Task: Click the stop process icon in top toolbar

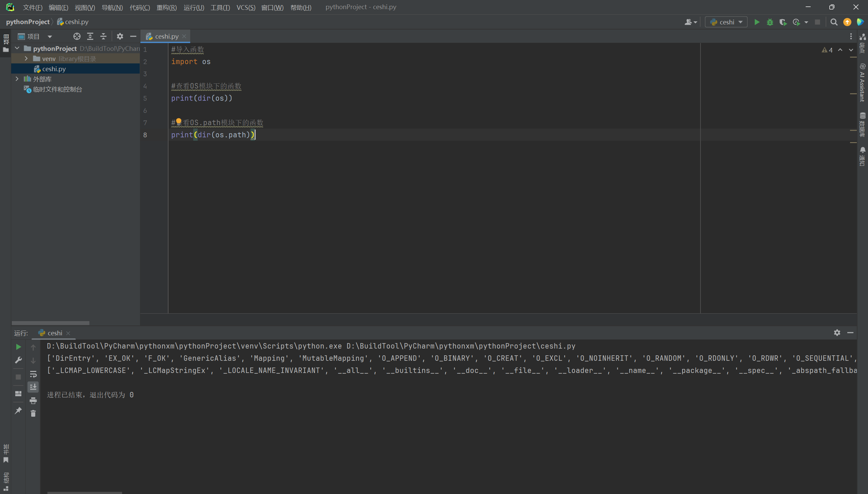Action: point(817,22)
